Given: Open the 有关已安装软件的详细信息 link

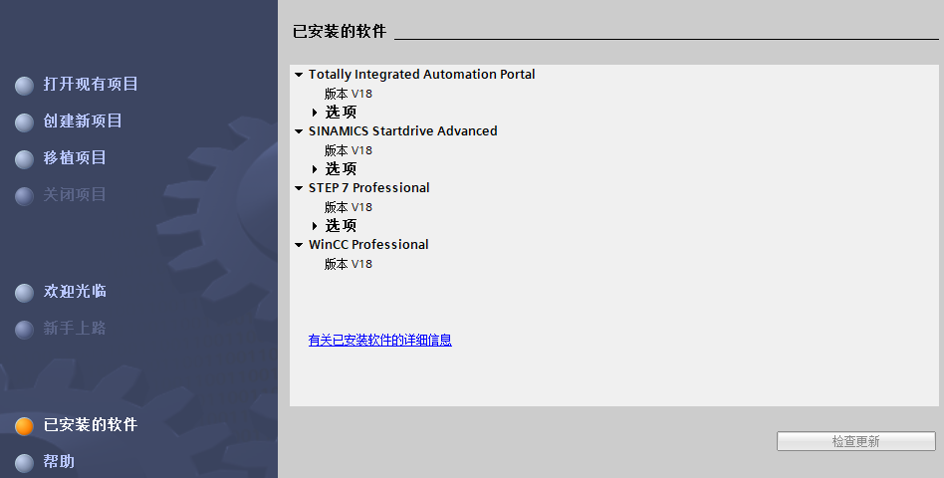Looking at the screenshot, I should 380,340.
